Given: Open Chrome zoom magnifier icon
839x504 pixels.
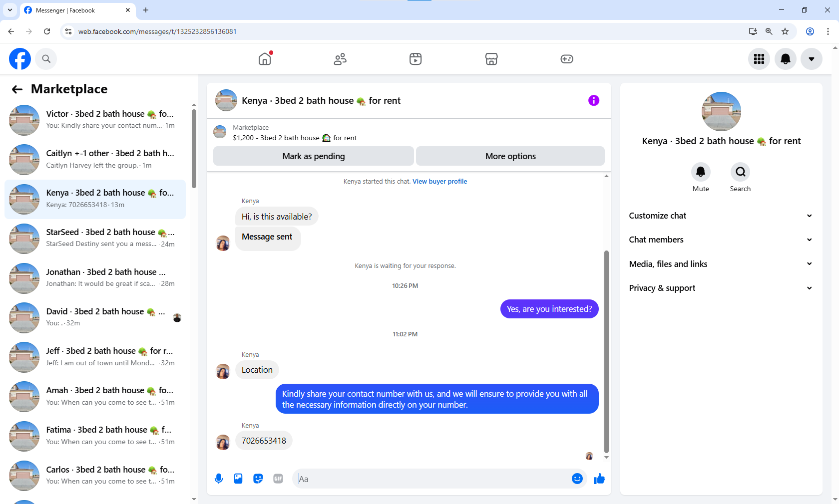Looking at the screenshot, I should 769,31.
